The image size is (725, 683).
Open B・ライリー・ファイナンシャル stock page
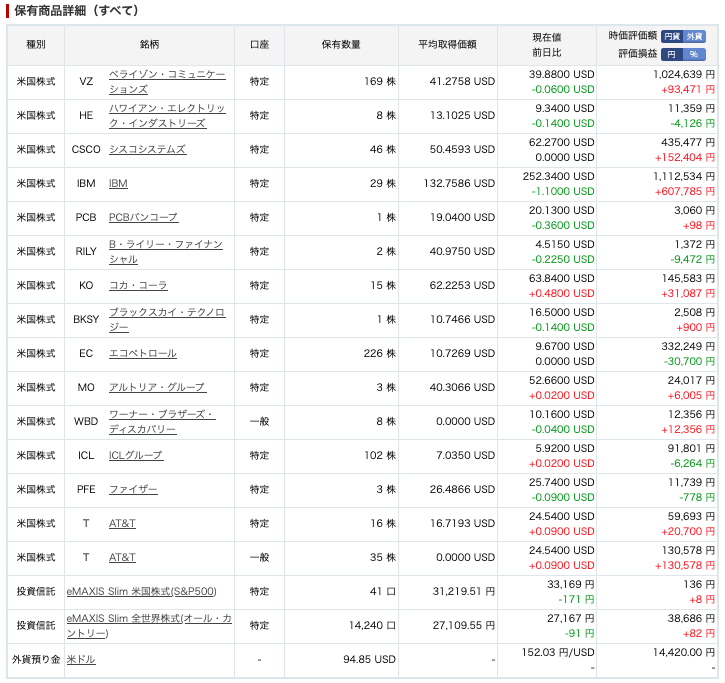165,252
